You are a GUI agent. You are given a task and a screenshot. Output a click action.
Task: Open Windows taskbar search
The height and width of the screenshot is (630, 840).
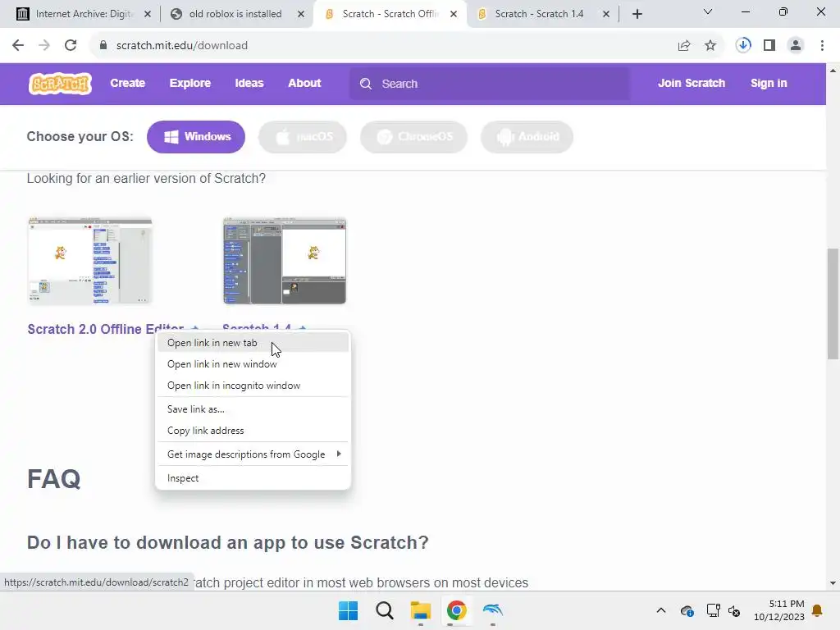384,610
